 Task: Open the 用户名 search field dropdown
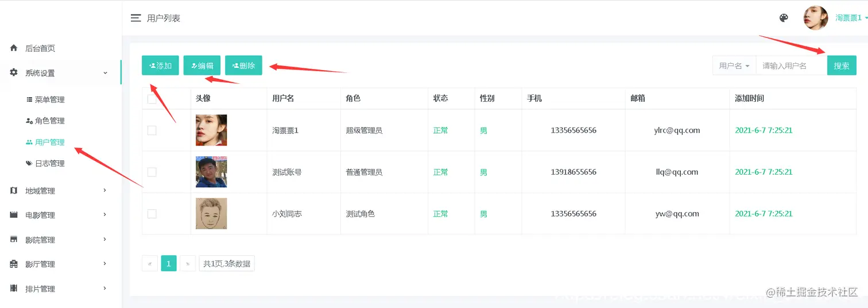tap(734, 66)
